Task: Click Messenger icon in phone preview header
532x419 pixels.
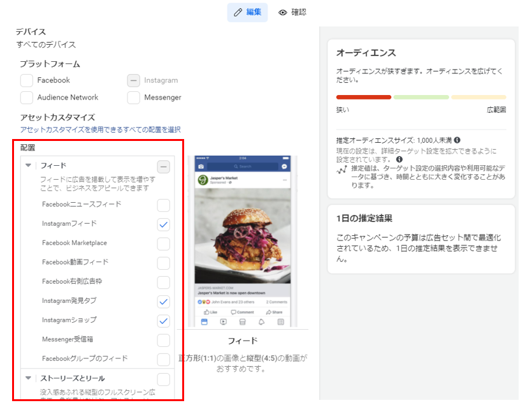Action: [284, 166]
